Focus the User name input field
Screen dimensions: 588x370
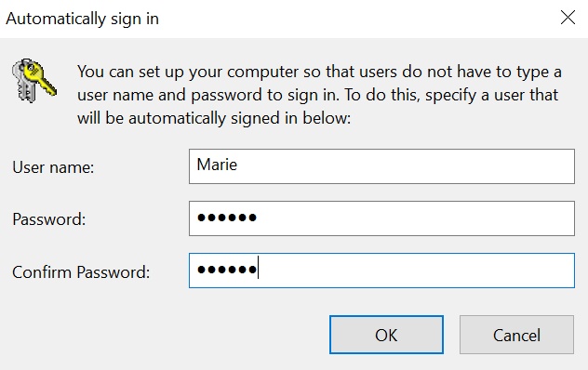click(381, 166)
